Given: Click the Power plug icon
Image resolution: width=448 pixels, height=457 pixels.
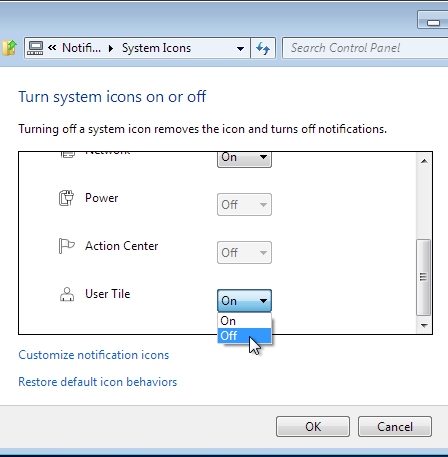Looking at the screenshot, I should (x=66, y=198).
